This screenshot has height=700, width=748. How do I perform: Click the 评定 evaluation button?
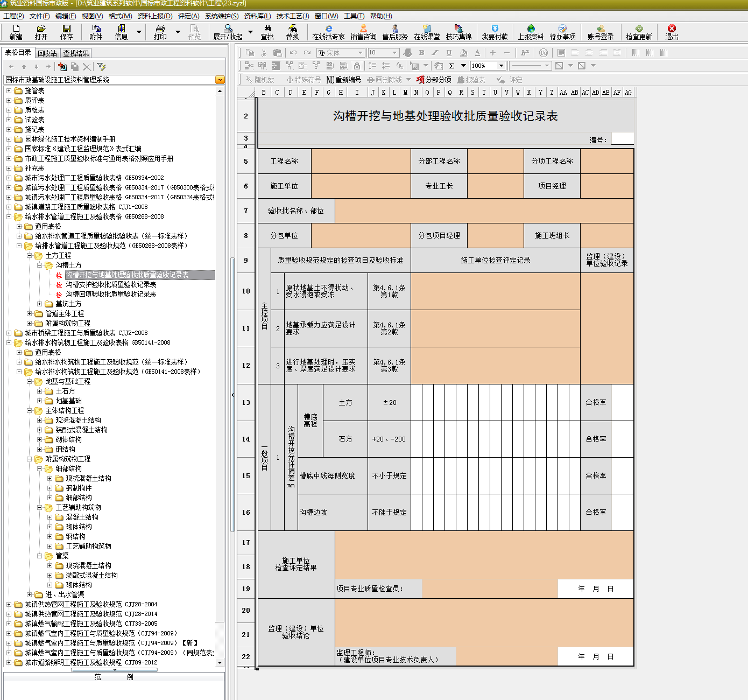point(509,80)
